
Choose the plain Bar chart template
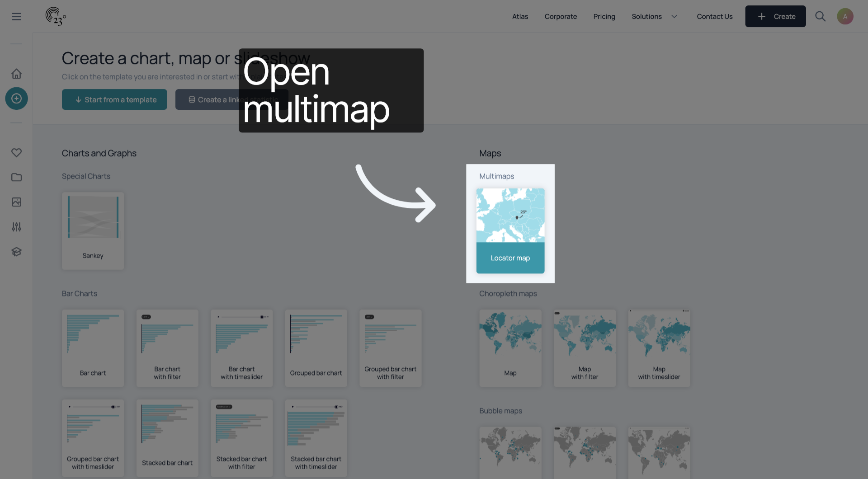point(93,348)
